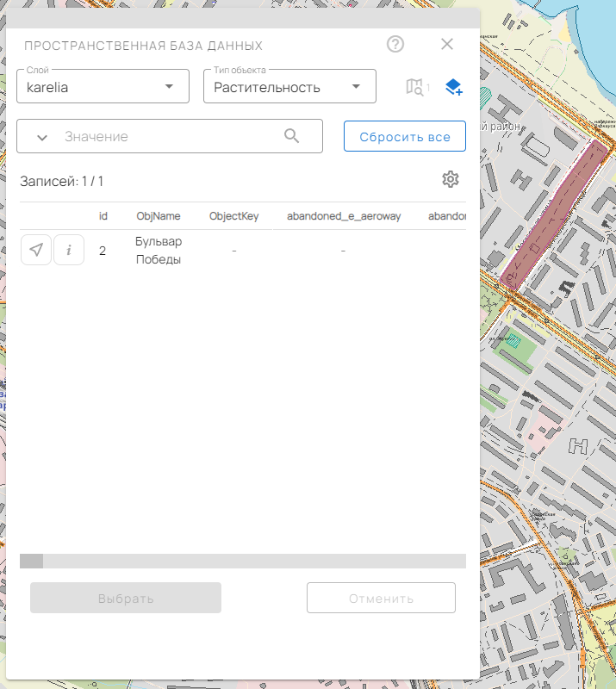The image size is (616, 689).
Task: Click the ObjectKey column header
Action: pos(233,216)
